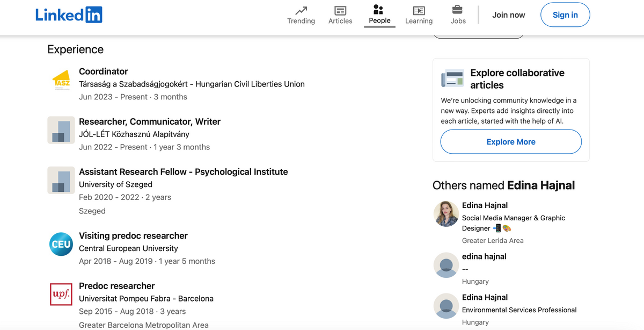Click the Apr 2018 - Aug 2019 date range
Viewport: 644px width, 330px height.
click(x=147, y=261)
